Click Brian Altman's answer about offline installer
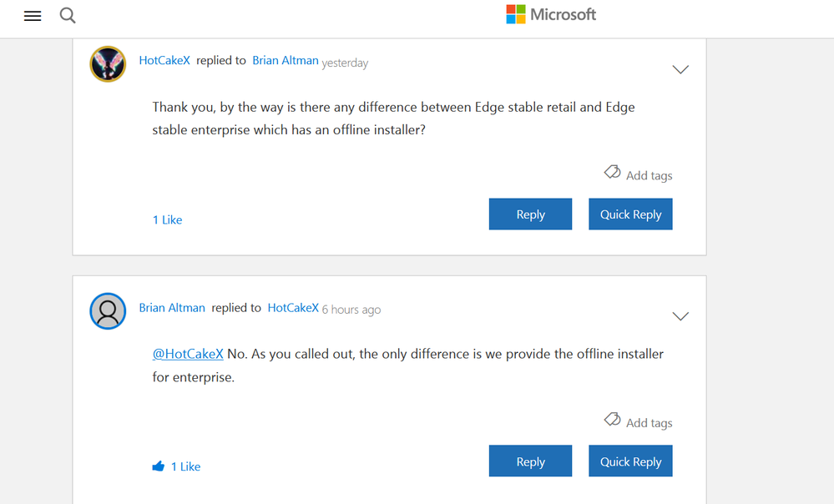 click(x=408, y=365)
